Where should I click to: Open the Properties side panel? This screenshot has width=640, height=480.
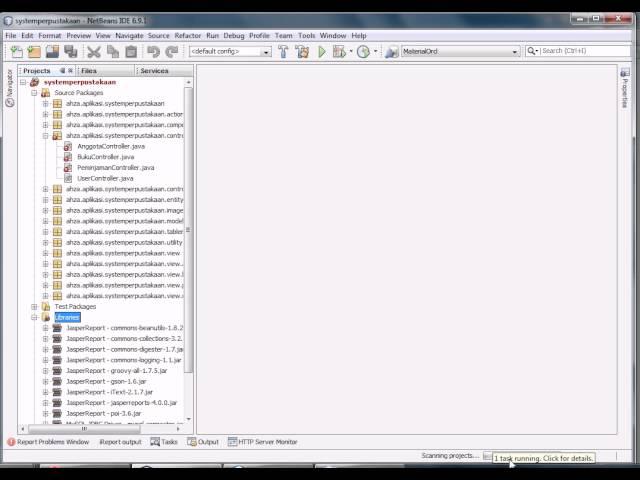tap(624, 89)
